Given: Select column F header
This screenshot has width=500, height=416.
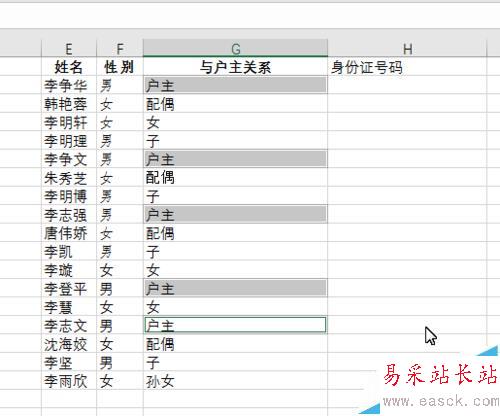Looking at the screenshot, I should click(x=120, y=48).
